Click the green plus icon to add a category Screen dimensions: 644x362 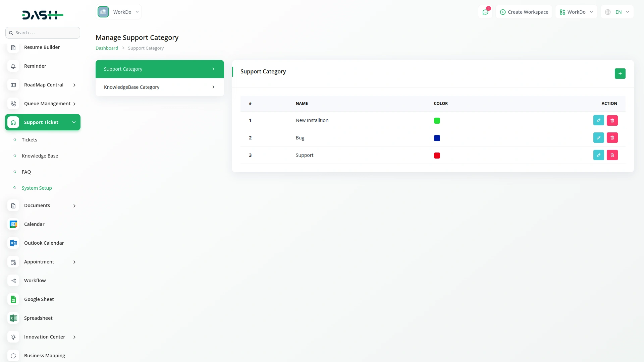[x=620, y=73]
